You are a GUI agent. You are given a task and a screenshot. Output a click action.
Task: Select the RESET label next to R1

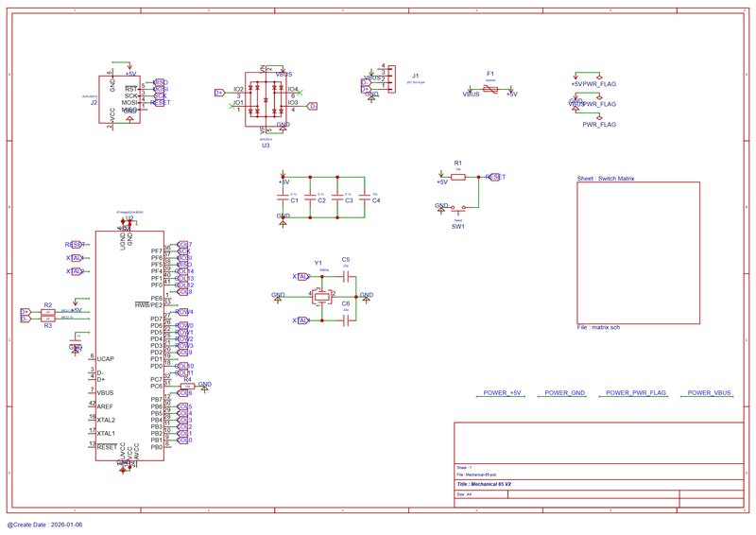click(495, 177)
